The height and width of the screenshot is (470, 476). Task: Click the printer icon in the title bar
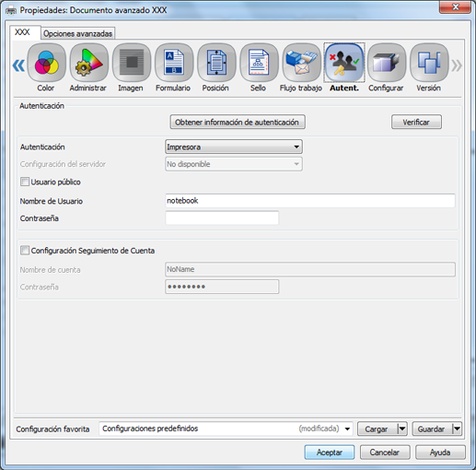[11, 10]
